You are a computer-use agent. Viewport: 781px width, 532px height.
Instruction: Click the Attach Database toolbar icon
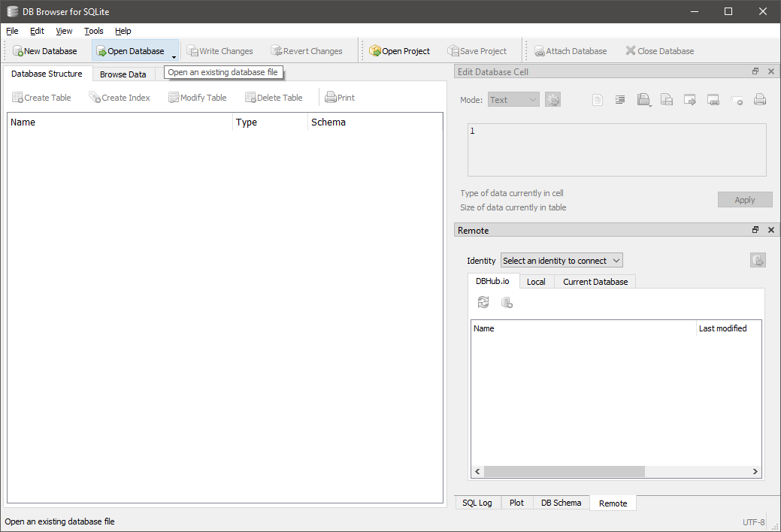tap(540, 51)
